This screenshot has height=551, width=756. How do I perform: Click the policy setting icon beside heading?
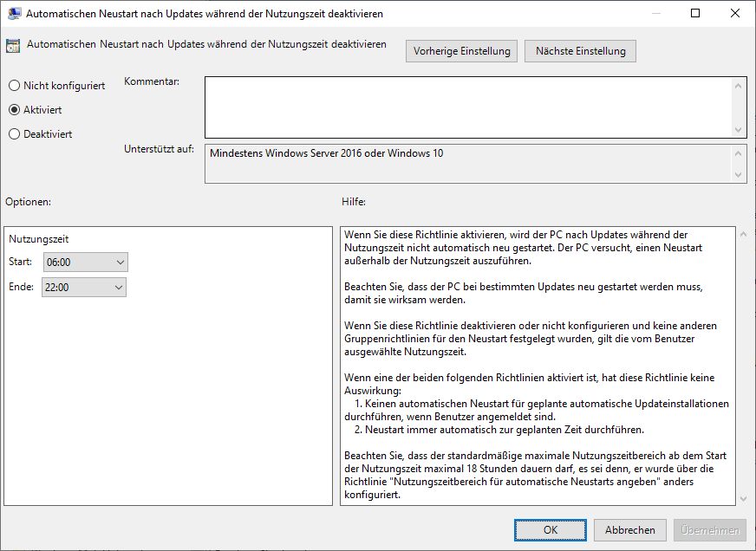click(x=13, y=46)
